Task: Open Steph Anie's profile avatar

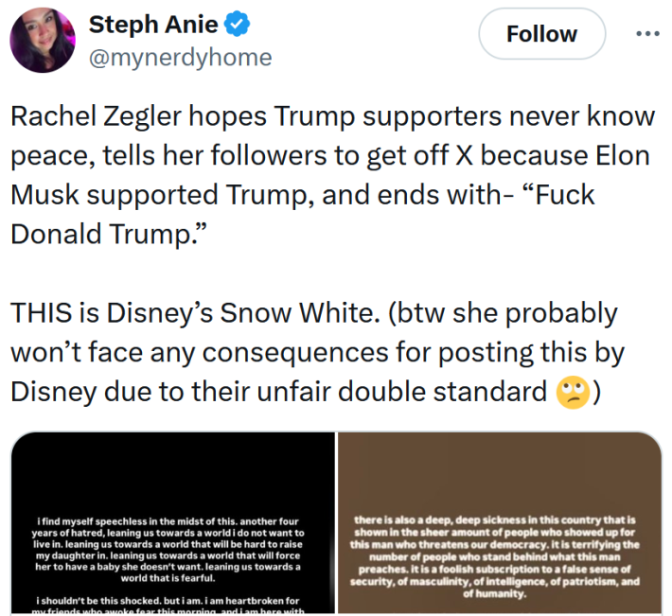Action: pyautogui.click(x=43, y=41)
